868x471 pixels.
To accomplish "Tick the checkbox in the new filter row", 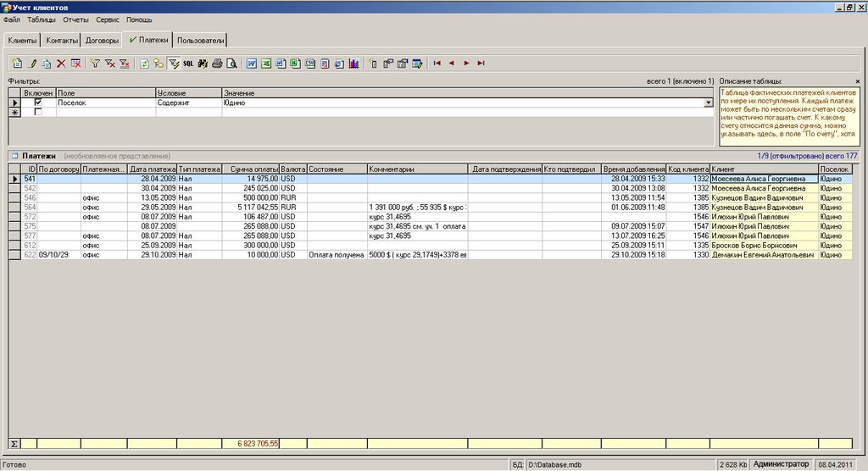I will coord(38,112).
